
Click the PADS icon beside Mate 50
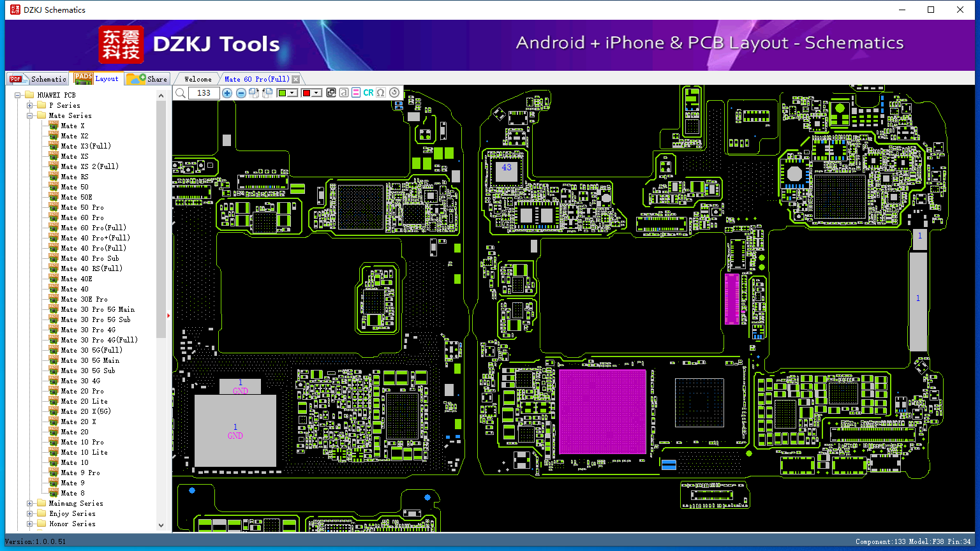click(x=54, y=187)
